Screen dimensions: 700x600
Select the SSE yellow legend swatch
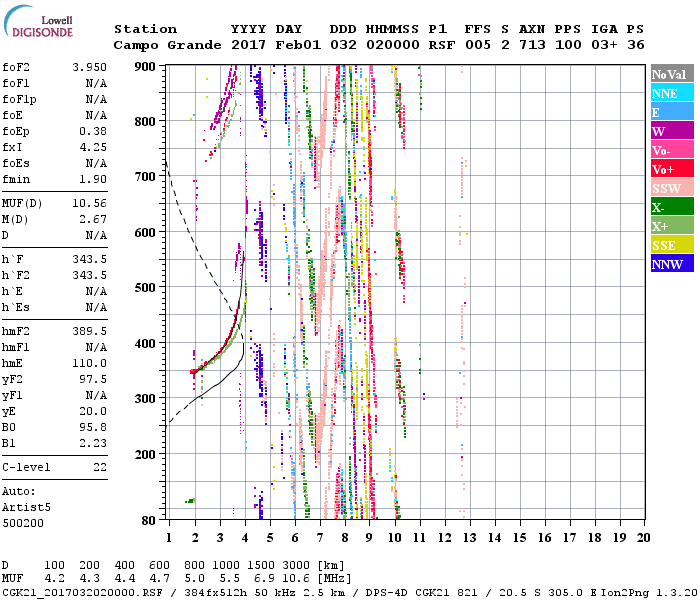pos(672,245)
